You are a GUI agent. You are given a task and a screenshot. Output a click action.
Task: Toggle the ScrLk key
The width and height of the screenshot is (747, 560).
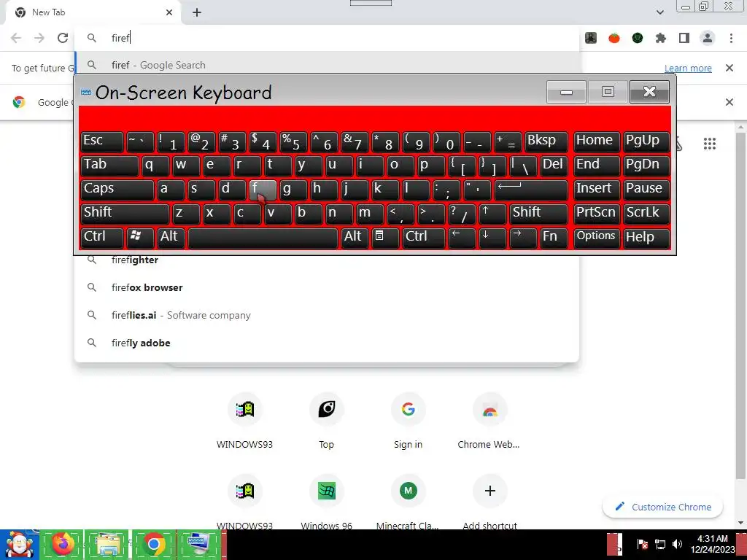click(x=646, y=214)
